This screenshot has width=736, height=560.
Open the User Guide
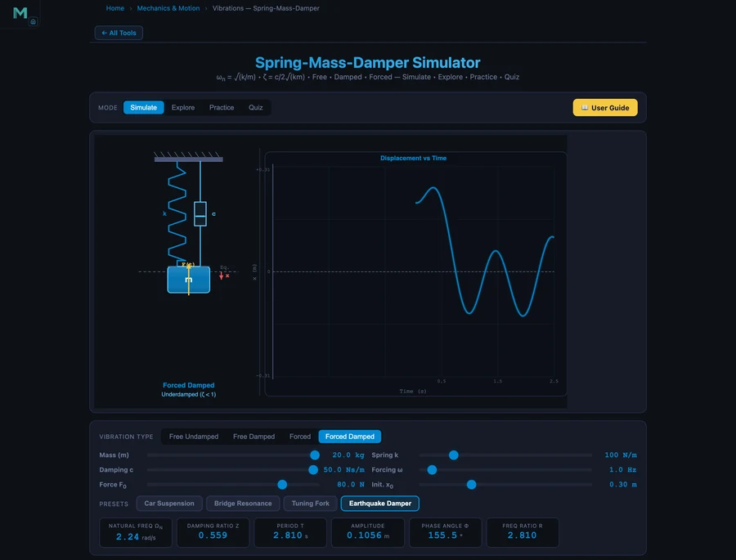pyautogui.click(x=605, y=107)
